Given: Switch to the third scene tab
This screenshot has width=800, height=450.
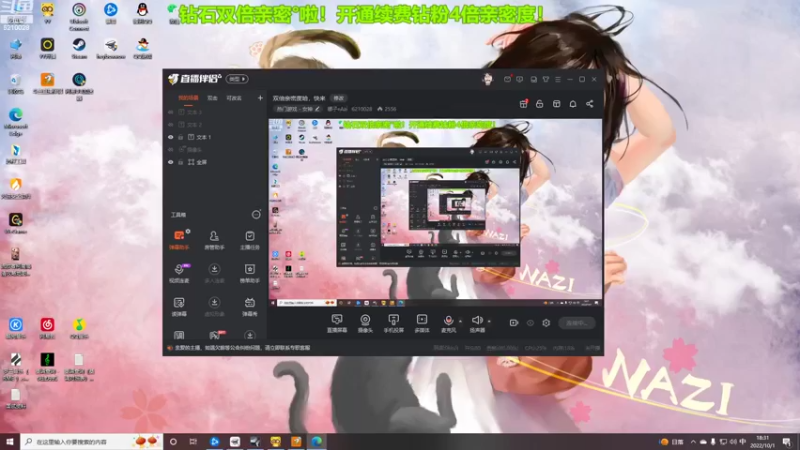Looking at the screenshot, I should click(234, 98).
